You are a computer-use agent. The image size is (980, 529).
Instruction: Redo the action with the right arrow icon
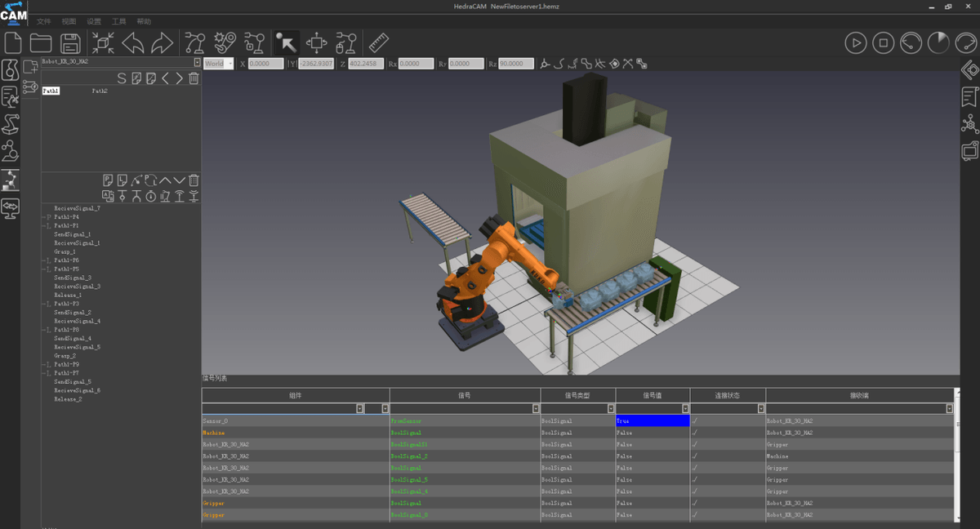[163, 43]
